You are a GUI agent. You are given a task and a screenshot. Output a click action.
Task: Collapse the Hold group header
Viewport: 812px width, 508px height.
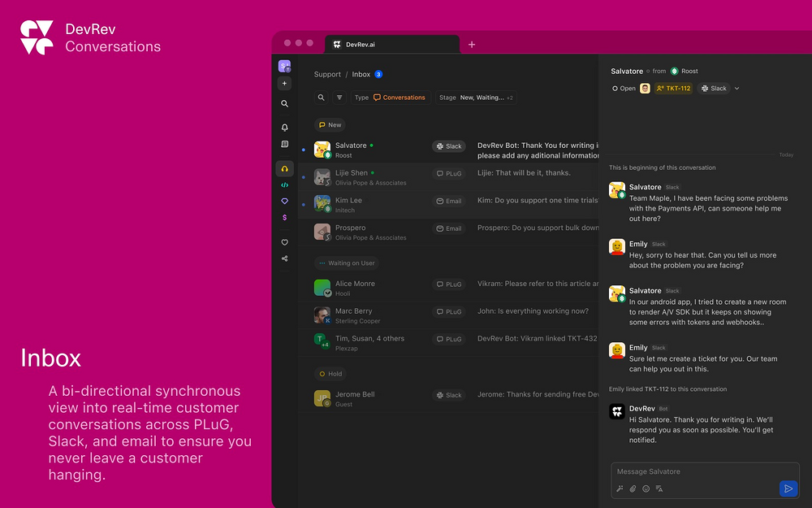330,374
